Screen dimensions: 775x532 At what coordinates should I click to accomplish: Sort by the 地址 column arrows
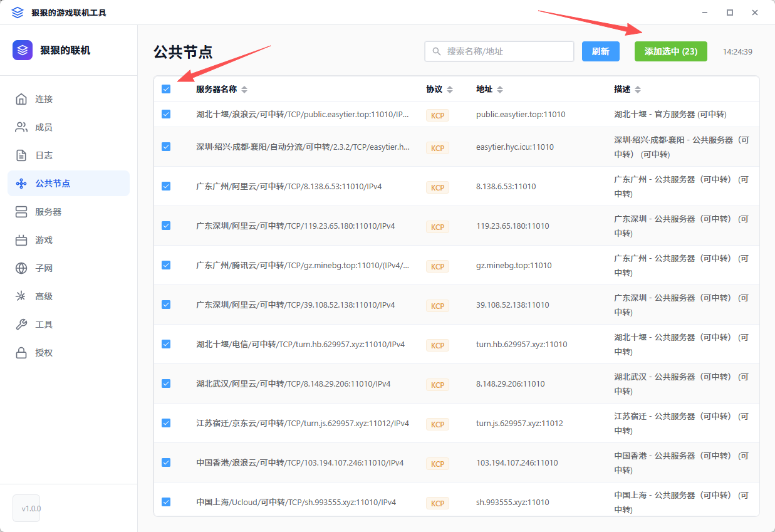point(500,90)
